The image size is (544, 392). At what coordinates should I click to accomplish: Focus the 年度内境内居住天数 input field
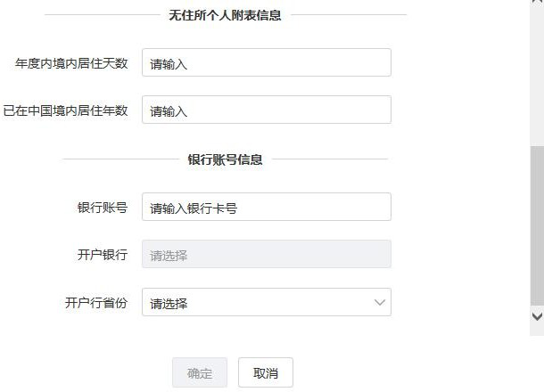[267, 62]
